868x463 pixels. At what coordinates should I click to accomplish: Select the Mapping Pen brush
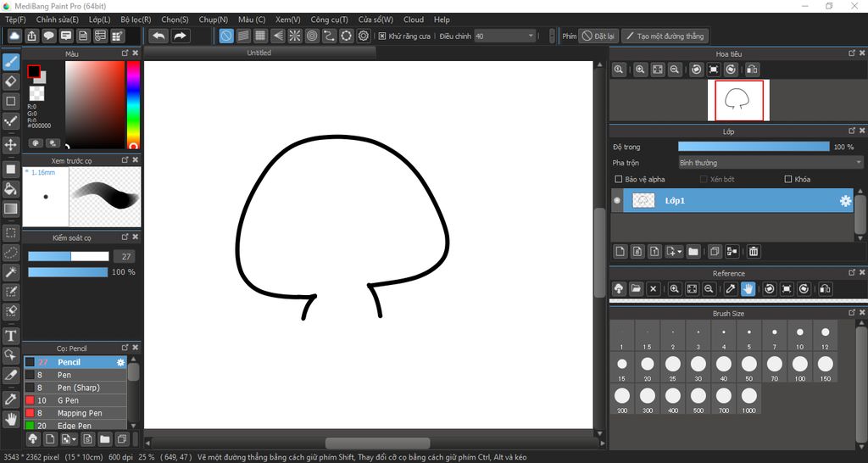pyautogui.click(x=75, y=413)
